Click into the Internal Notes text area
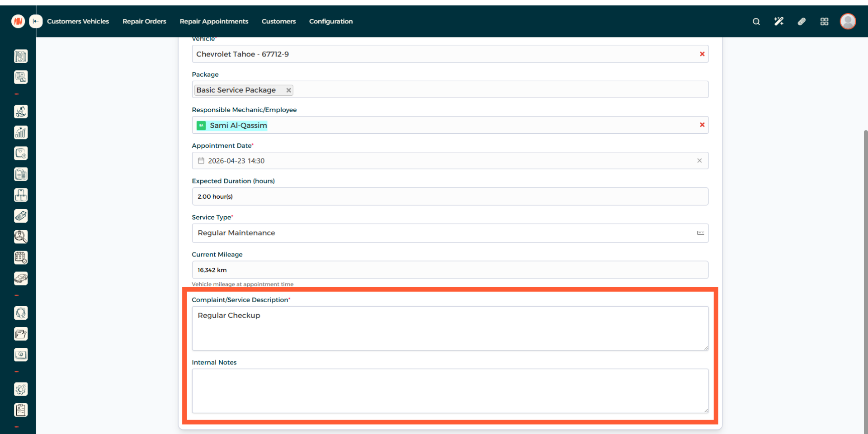The width and height of the screenshot is (868, 434). [449, 391]
